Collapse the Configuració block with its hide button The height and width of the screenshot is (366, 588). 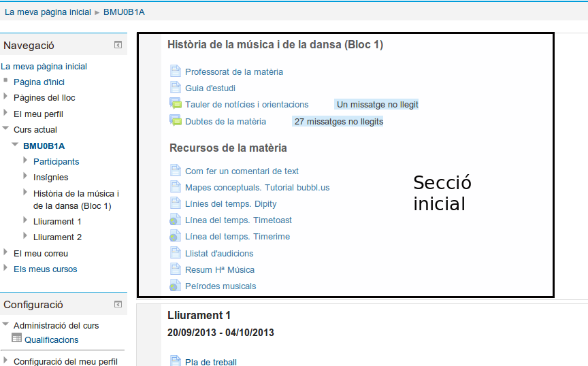(118, 304)
